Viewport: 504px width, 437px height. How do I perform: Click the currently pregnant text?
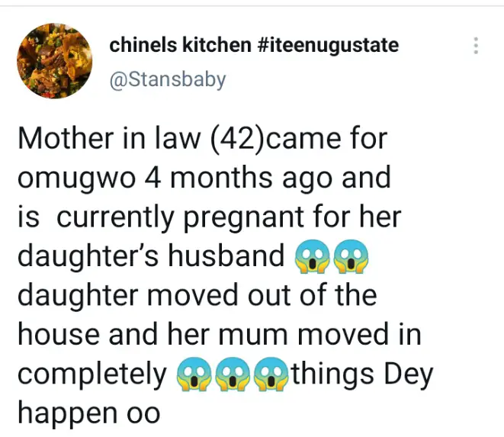pyautogui.click(x=180, y=217)
